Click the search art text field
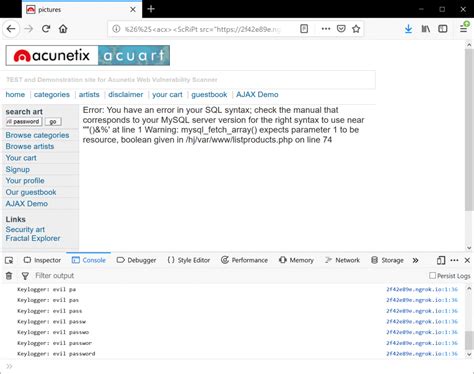 pyautogui.click(x=23, y=122)
